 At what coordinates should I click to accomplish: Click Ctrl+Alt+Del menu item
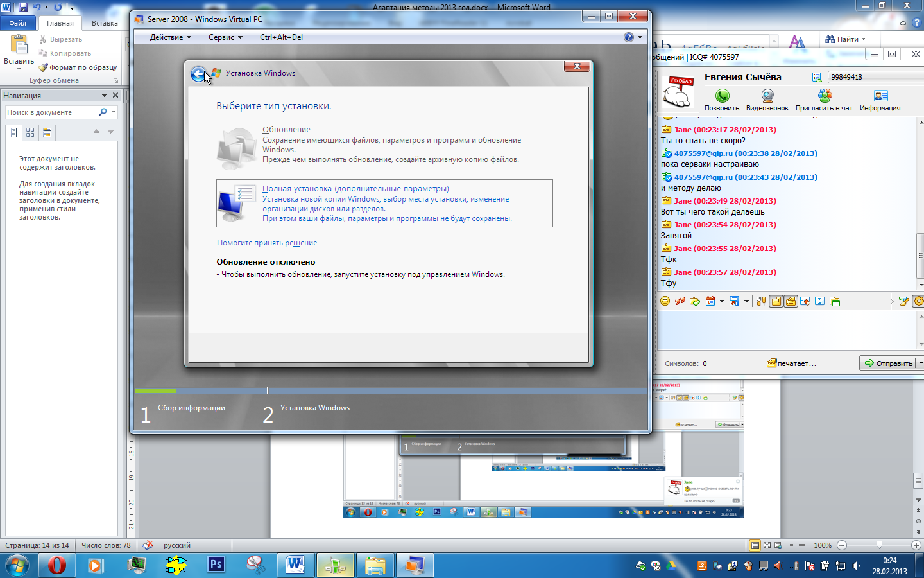click(281, 37)
